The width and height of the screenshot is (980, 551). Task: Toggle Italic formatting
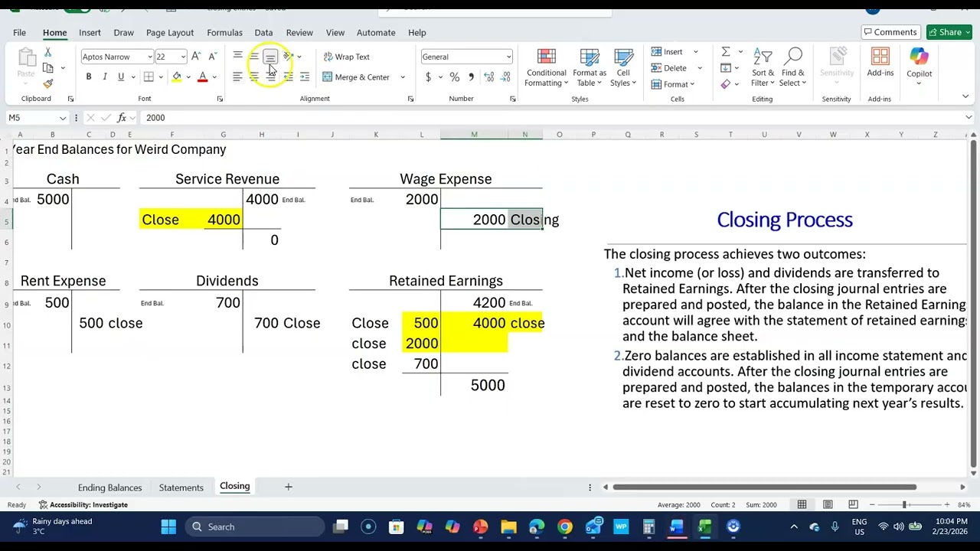coord(105,77)
